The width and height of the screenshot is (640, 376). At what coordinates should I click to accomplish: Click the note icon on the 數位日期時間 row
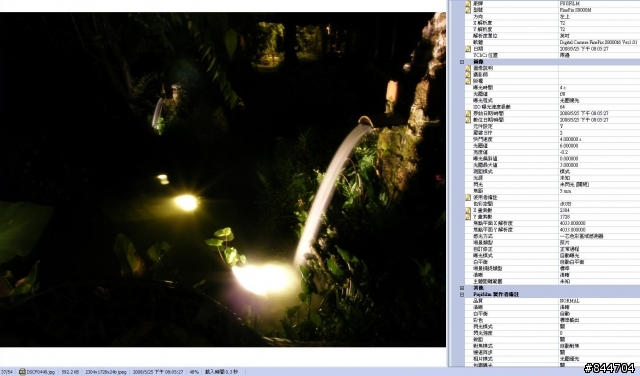click(468, 120)
